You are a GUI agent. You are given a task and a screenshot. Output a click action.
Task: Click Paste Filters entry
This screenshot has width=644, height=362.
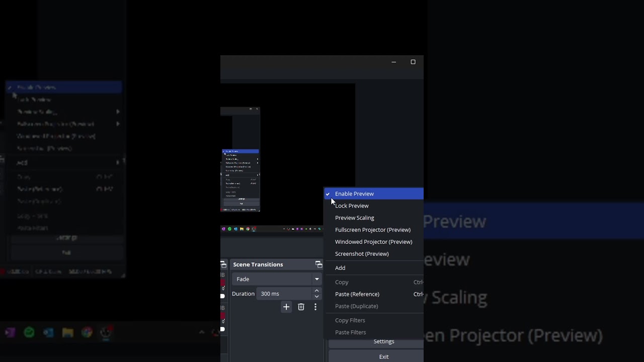pyautogui.click(x=373, y=332)
